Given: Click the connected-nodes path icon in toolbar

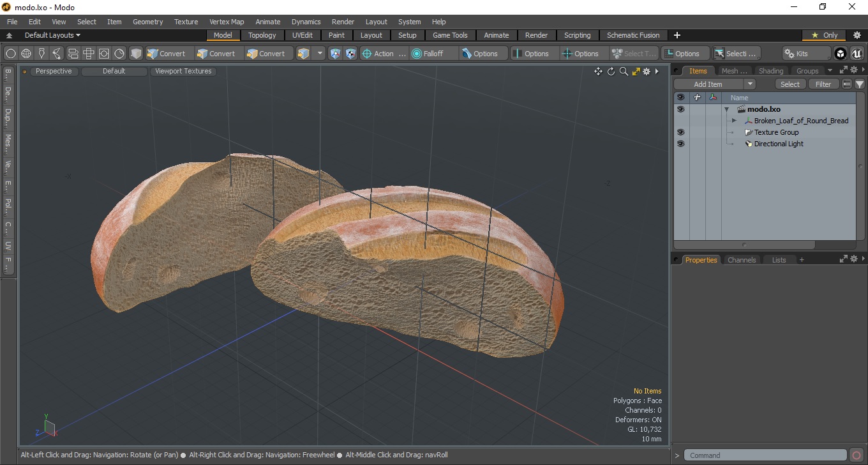Looking at the screenshot, I should (x=57, y=54).
